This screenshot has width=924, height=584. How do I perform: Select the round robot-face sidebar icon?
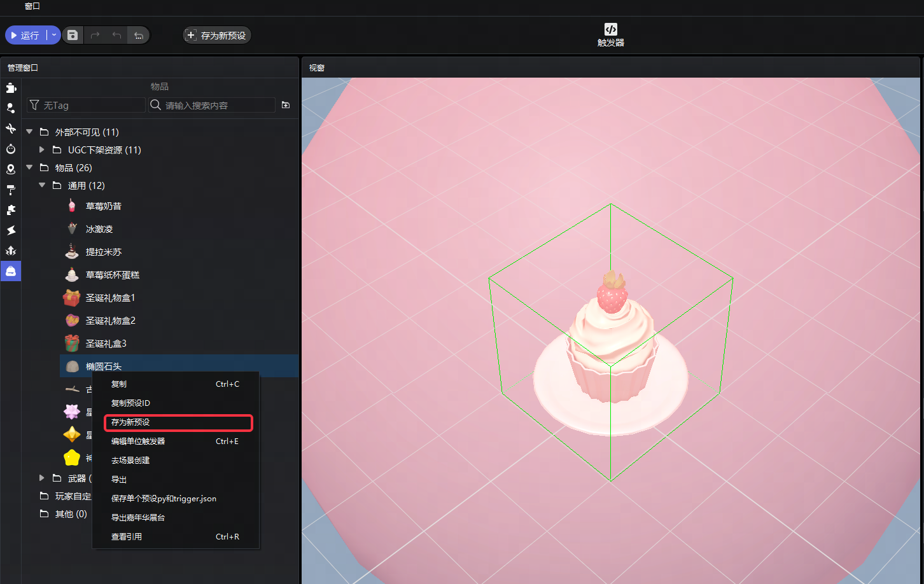[x=11, y=149]
